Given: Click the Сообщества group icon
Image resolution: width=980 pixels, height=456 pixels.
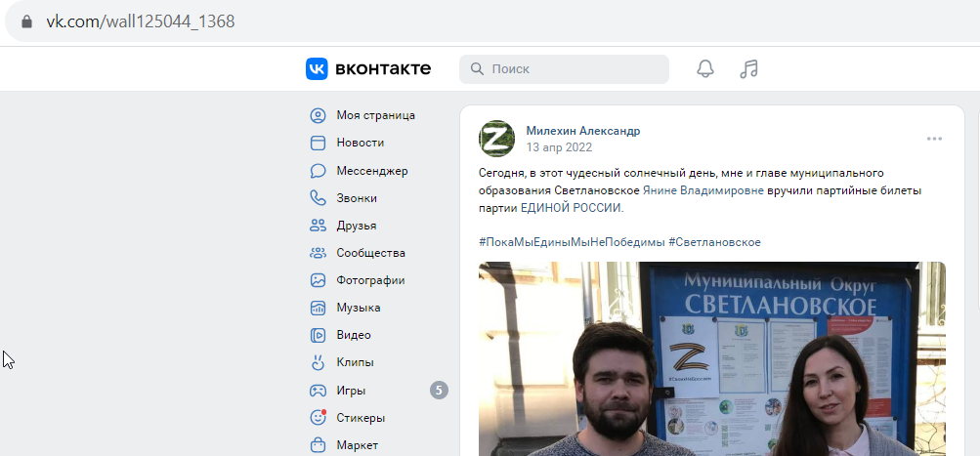Looking at the screenshot, I should (319, 253).
